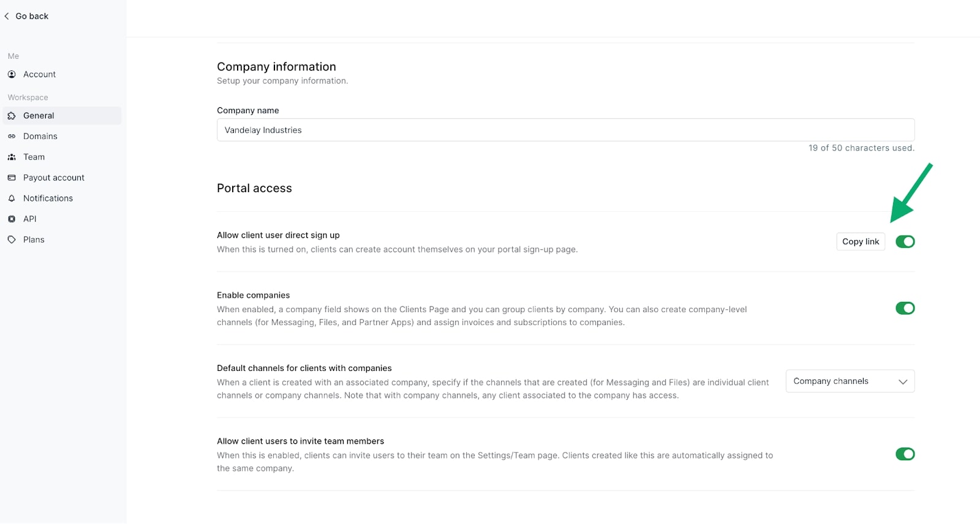Click the back chevron next to Go back

7,16
